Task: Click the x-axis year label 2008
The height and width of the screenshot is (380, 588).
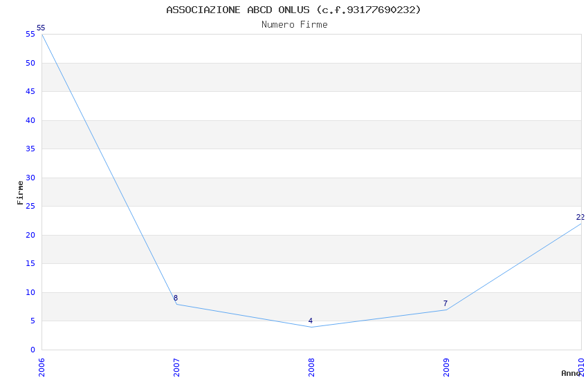Action: coord(311,368)
